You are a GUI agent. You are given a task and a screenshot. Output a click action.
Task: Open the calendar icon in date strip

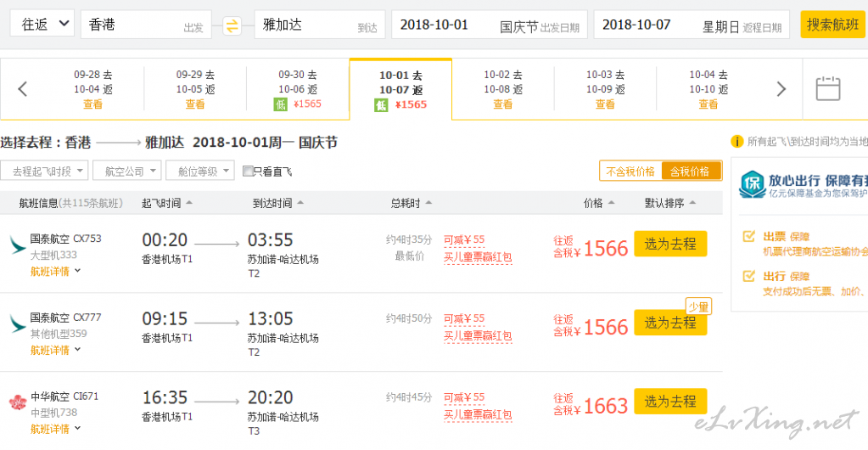click(827, 88)
